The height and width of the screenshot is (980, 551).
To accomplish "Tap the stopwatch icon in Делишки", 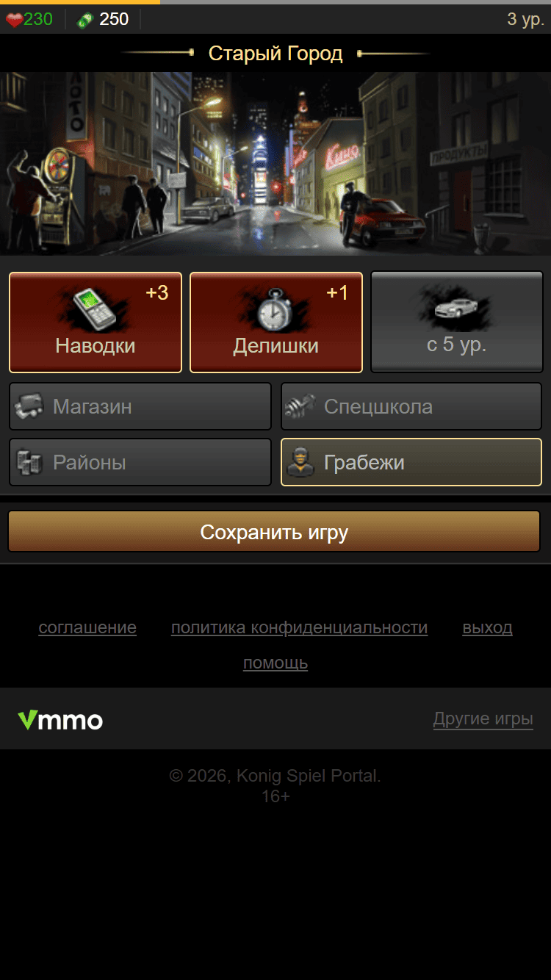I will click(275, 309).
